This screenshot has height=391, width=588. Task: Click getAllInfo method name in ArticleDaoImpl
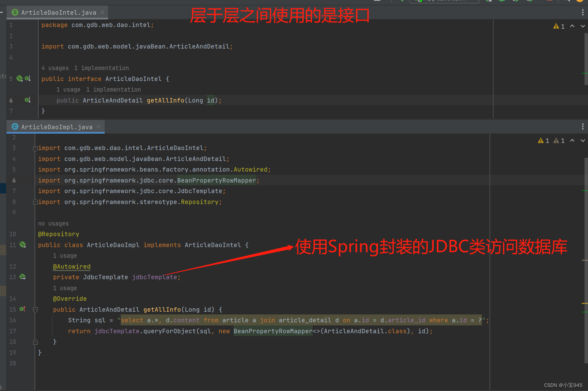tap(162, 310)
